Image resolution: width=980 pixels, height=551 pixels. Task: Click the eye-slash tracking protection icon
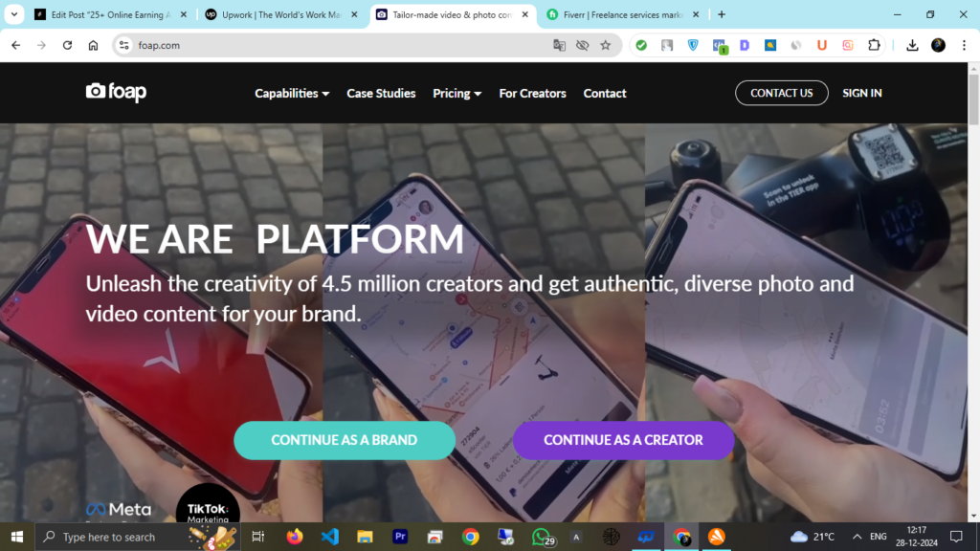point(582,45)
